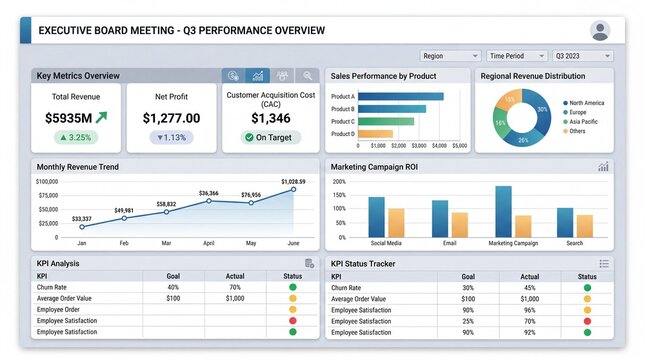The height and width of the screenshot is (360, 645).
Task: Click the On Target status badge
Action: (271, 137)
